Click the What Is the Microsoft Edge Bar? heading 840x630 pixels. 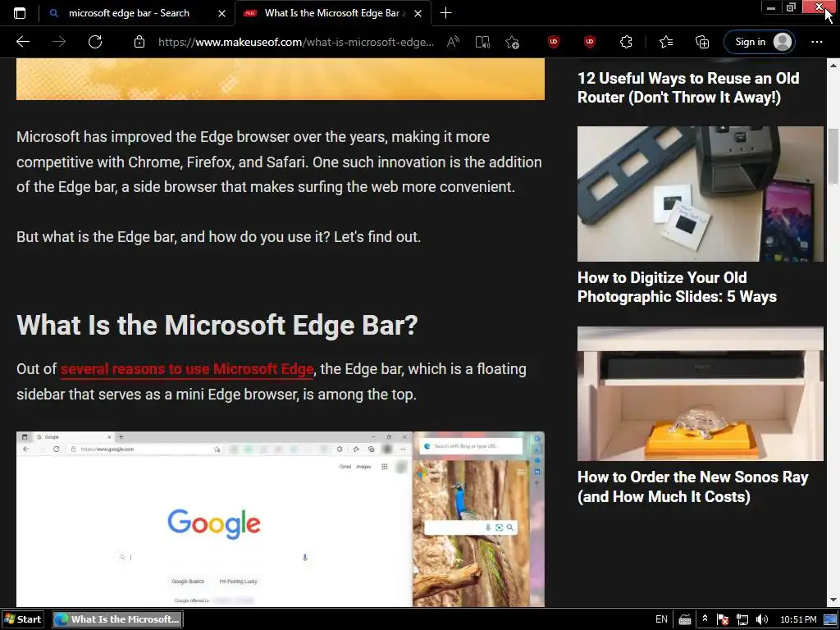click(x=217, y=325)
